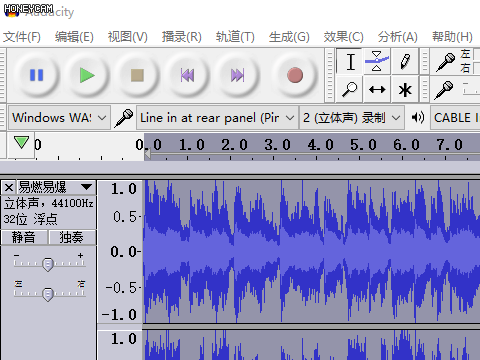Click the green timeline pin triangle
The height and width of the screenshot is (360, 480).
click(21, 142)
